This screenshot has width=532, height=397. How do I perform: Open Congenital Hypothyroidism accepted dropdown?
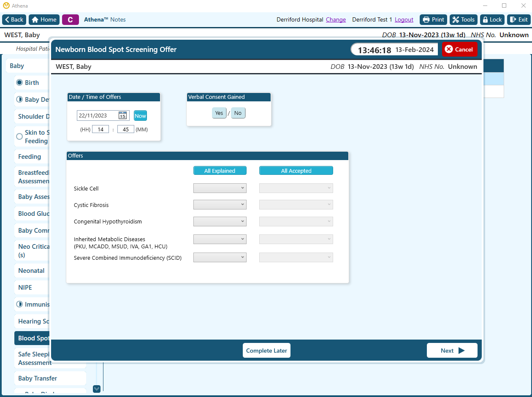(x=296, y=221)
